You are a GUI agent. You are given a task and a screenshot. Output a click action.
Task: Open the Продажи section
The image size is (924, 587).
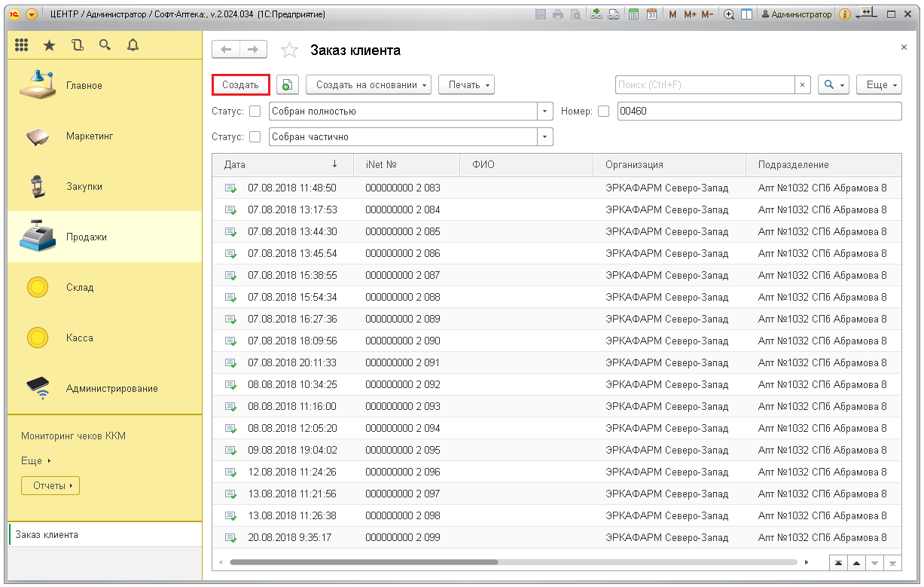[x=86, y=237]
